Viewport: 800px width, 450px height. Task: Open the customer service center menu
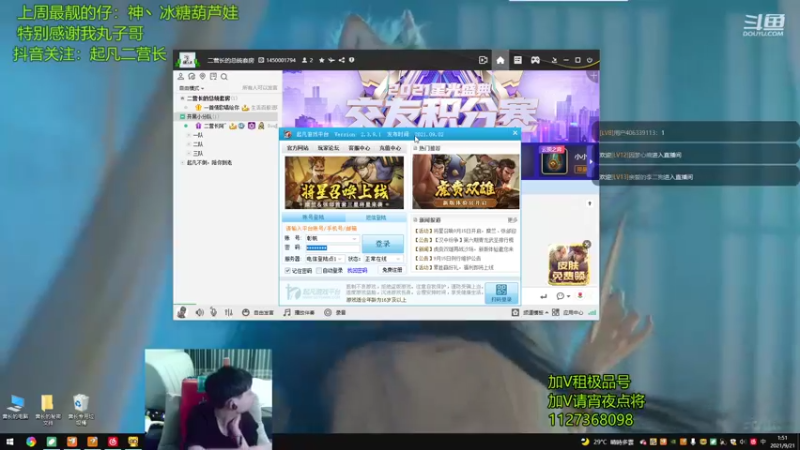coord(359,148)
